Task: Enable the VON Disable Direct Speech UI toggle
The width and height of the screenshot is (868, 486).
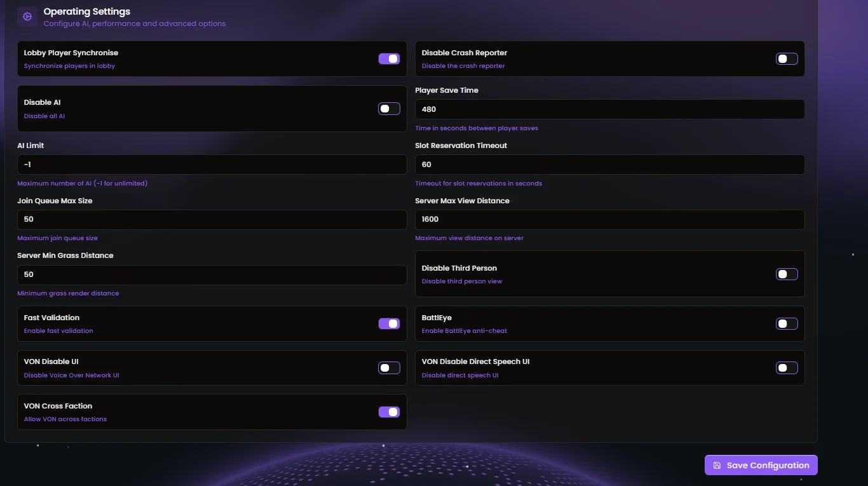Action: click(786, 367)
